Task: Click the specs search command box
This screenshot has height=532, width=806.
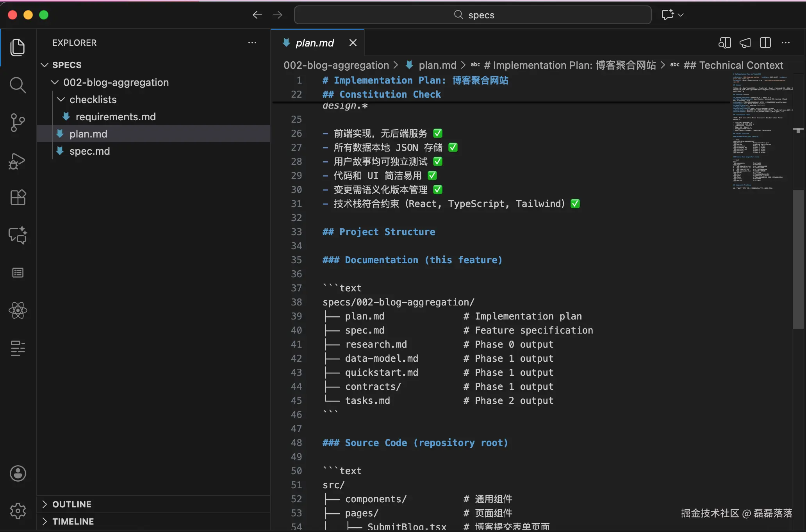Action: point(473,15)
